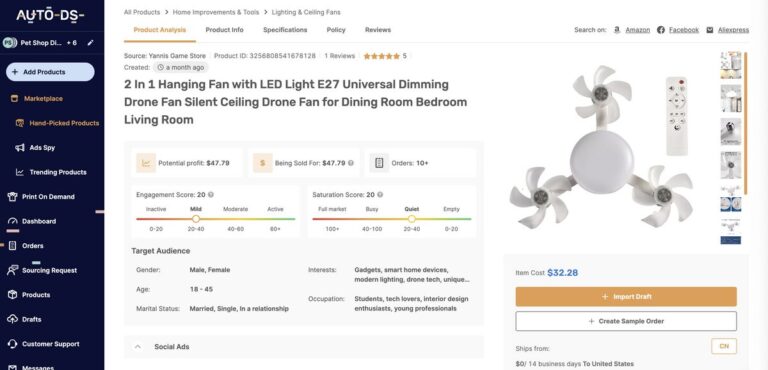Open the Reviews tab
This screenshot has height=370, width=768.
(378, 30)
